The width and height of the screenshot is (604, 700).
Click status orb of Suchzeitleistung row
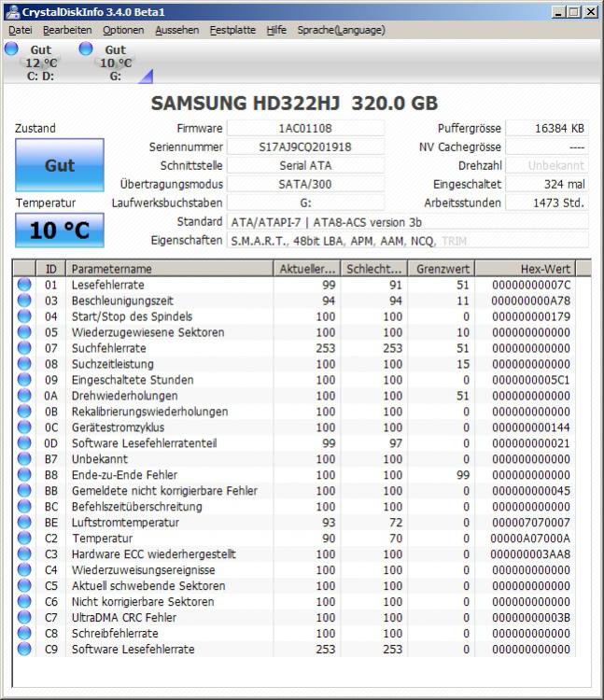(24, 364)
